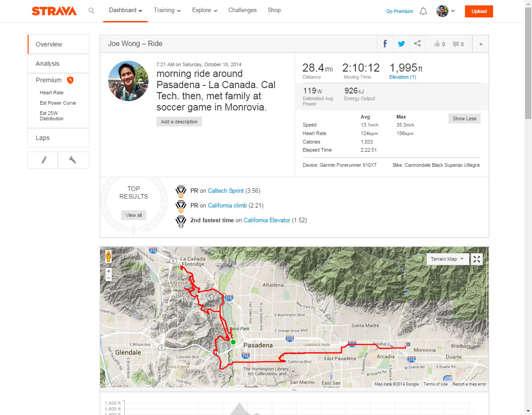Share the ride on Twitter

click(401, 44)
